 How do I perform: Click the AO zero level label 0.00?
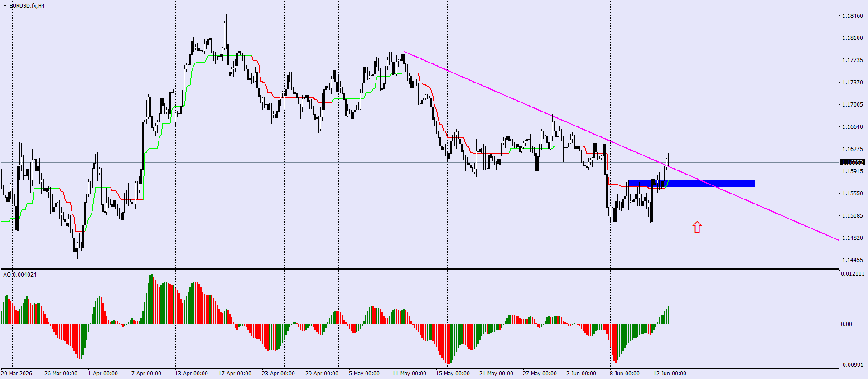click(x=846, y=324)
